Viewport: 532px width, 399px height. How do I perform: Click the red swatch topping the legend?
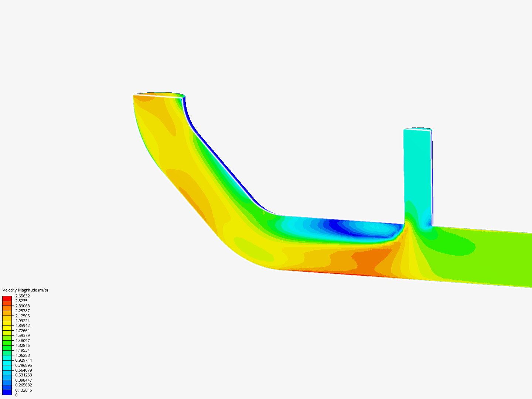point(7,299)
